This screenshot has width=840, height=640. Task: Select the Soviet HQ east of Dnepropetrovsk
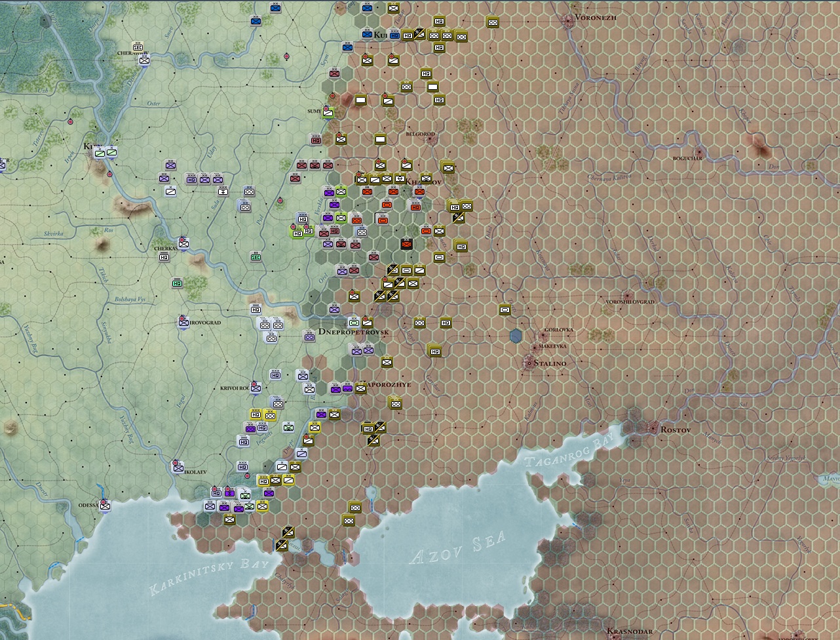coord(446,323)
